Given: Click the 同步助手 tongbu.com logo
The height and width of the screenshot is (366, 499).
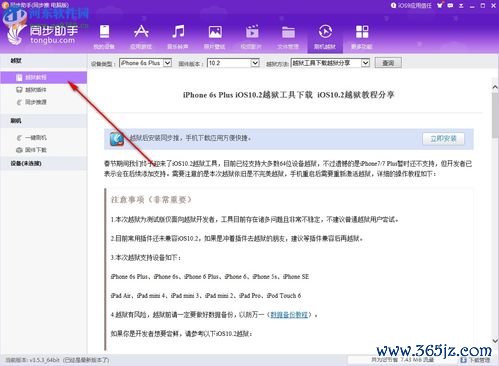Looking at the screenshot, I should (43, 34).
